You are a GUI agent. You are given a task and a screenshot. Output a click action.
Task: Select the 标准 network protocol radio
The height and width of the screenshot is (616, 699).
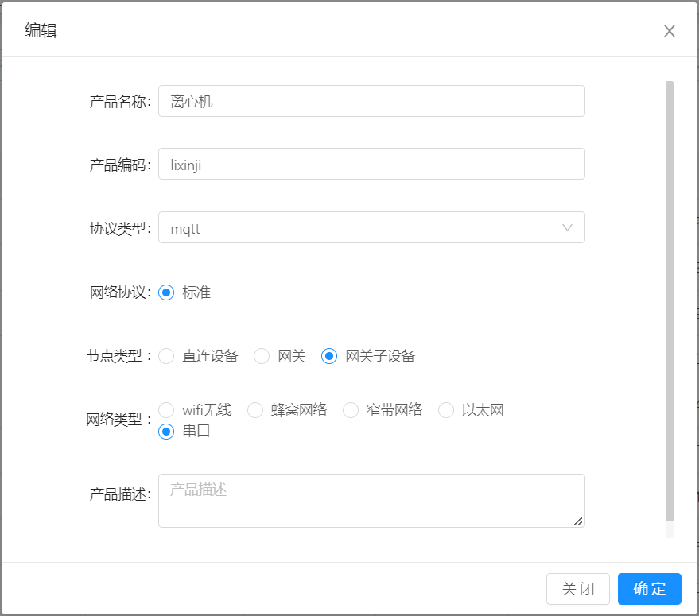click(x=166, y=292)
